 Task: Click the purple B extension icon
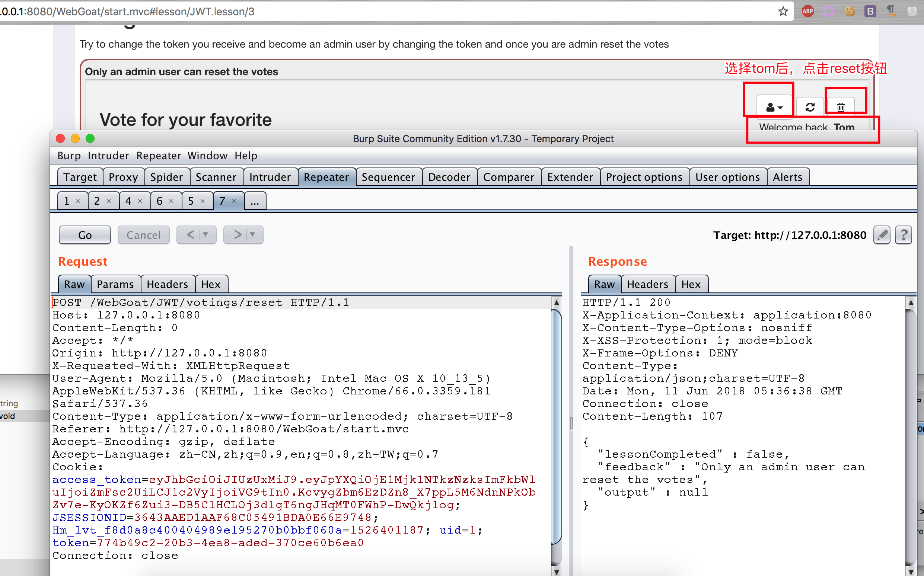pos(870,12)
